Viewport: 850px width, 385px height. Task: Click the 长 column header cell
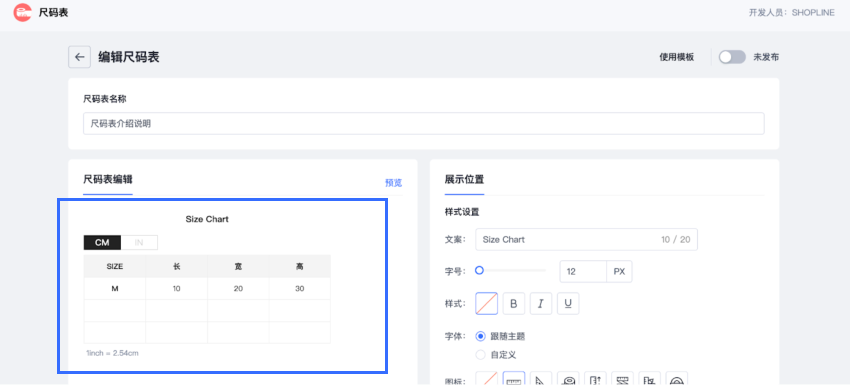[177, 266]
